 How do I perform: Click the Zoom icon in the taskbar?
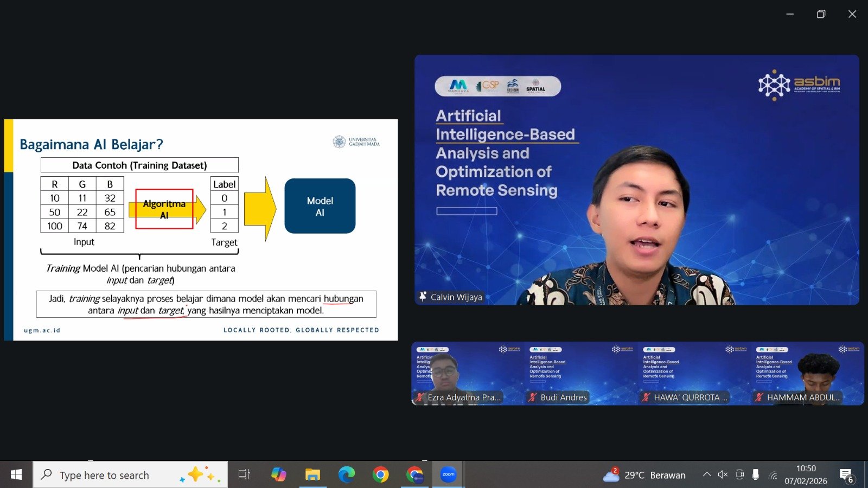click(448, 475)
